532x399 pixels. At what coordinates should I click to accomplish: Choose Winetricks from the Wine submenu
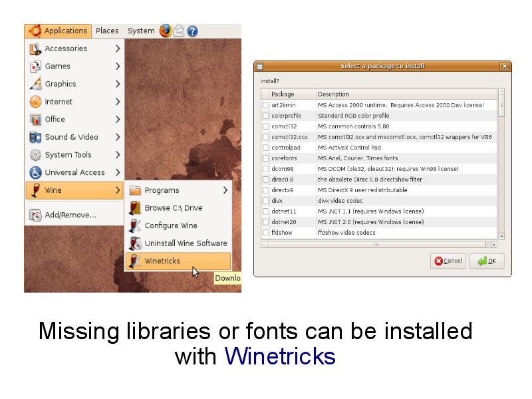point(178,261)
